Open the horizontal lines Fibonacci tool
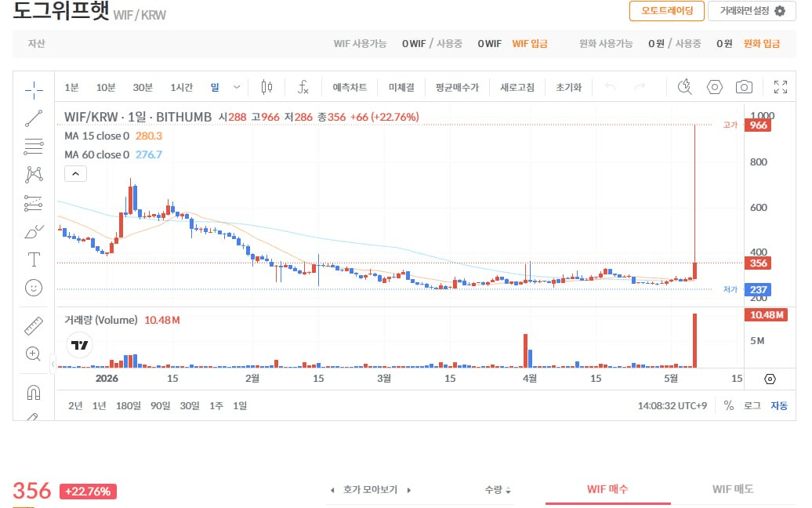This screenshot has width=812, height=508. [x=34, y=147]
